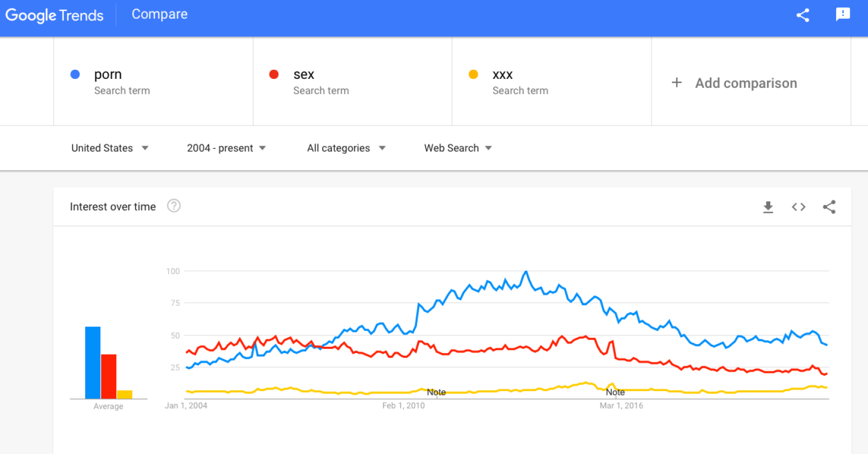Click the red dot of second search term
Screen dimensions: 868x454
click(274, 74)
